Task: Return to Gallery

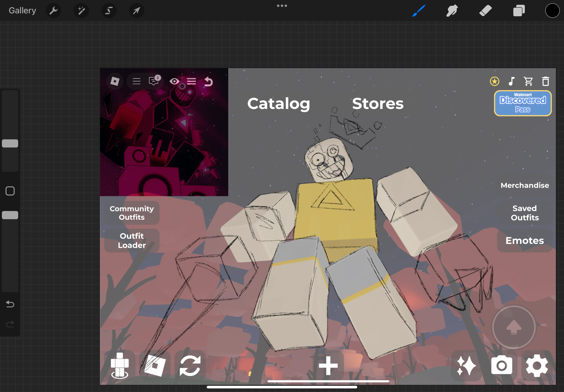Action: tap(22, 11)
